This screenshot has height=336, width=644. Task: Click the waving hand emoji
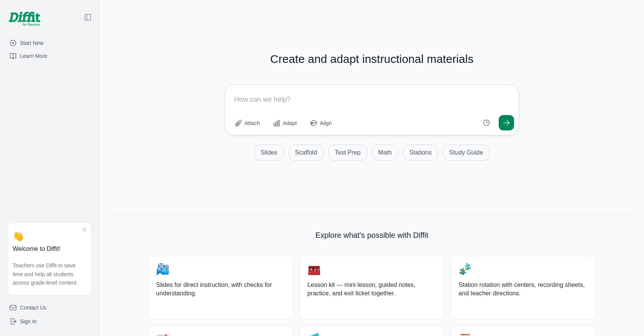(x=18, y=236)
